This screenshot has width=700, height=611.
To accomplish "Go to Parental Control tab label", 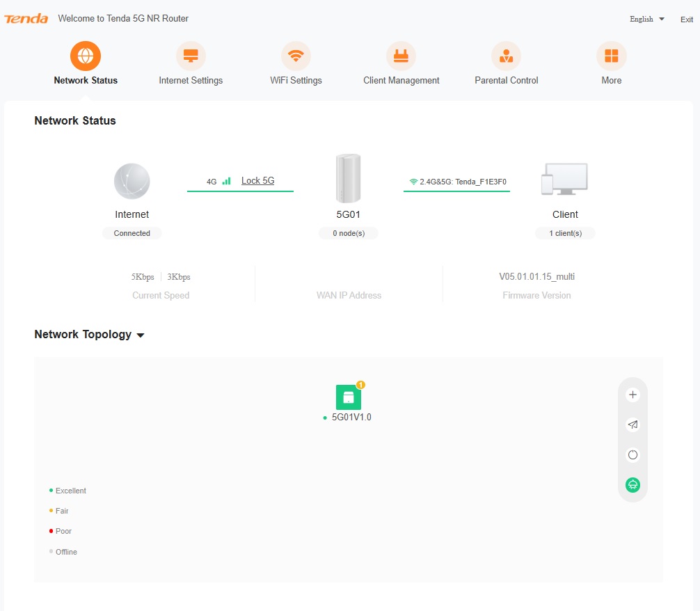I will (507, 81).
